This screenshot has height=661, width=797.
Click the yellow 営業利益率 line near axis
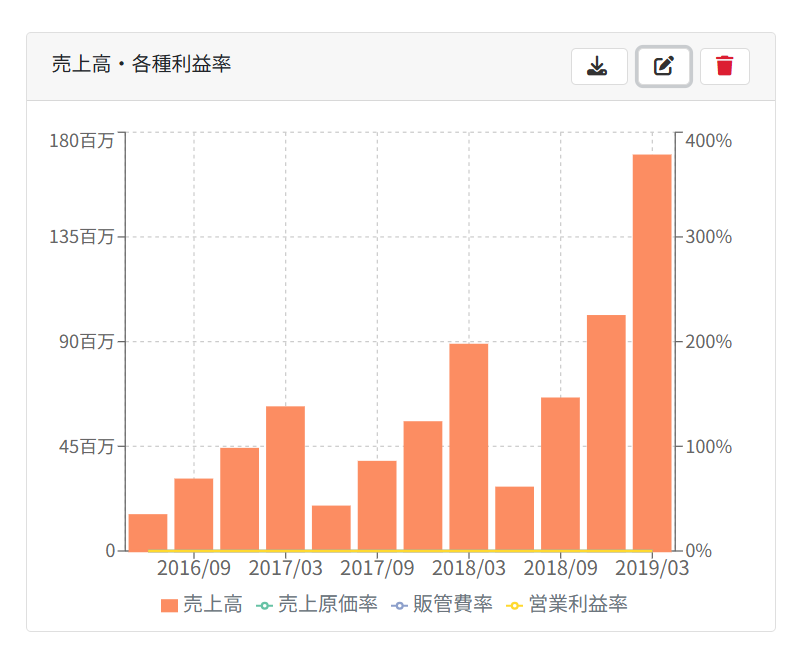point(400,551)
